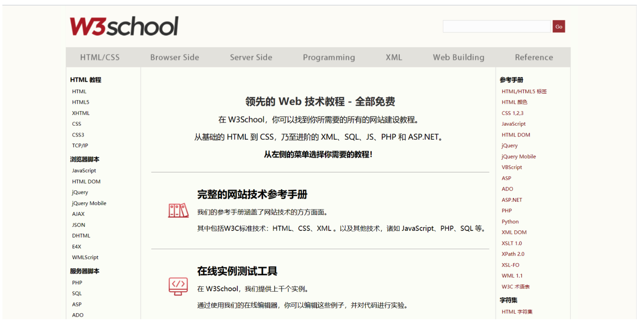Switch to the Browser Side tab
644x320 pixels.
point(175,57)
